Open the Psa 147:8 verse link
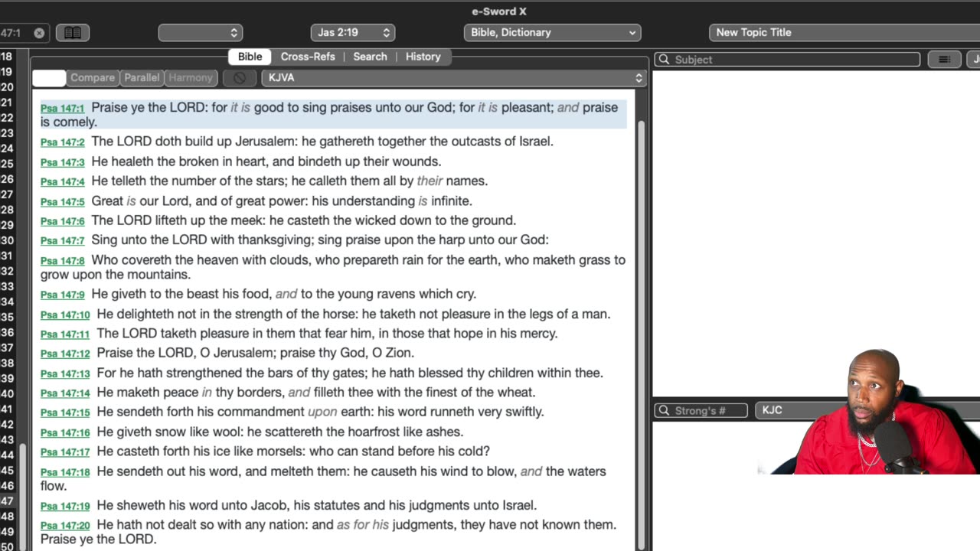Viewport: 980px width, 551px height. click(62, 261)
